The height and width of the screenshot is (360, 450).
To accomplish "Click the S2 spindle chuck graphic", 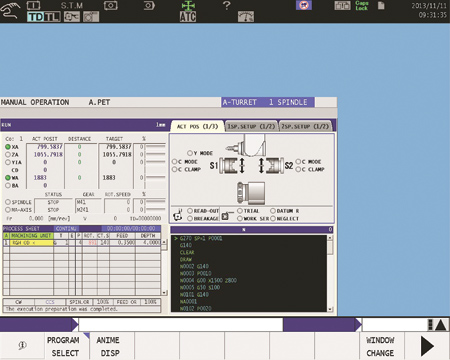I will click(x=274, y=165).
